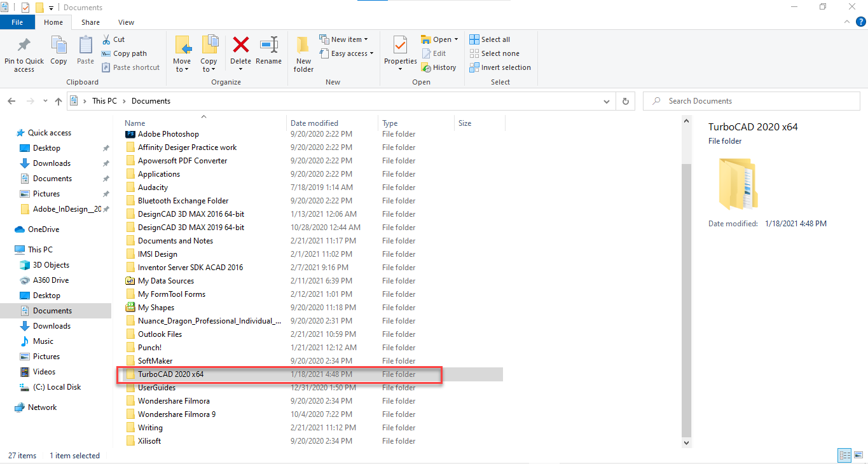Switch to Details view icon in status bar

(x=844, y=455)
